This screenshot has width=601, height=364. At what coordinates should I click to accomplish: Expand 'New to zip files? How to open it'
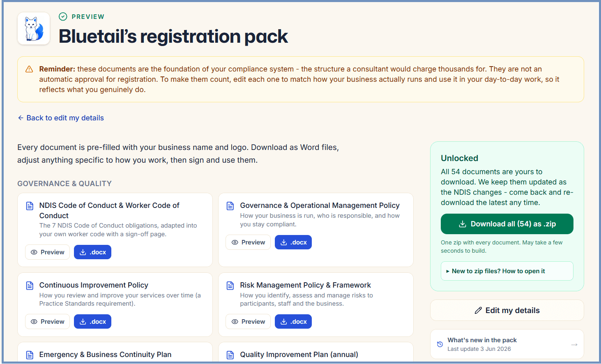507,271
